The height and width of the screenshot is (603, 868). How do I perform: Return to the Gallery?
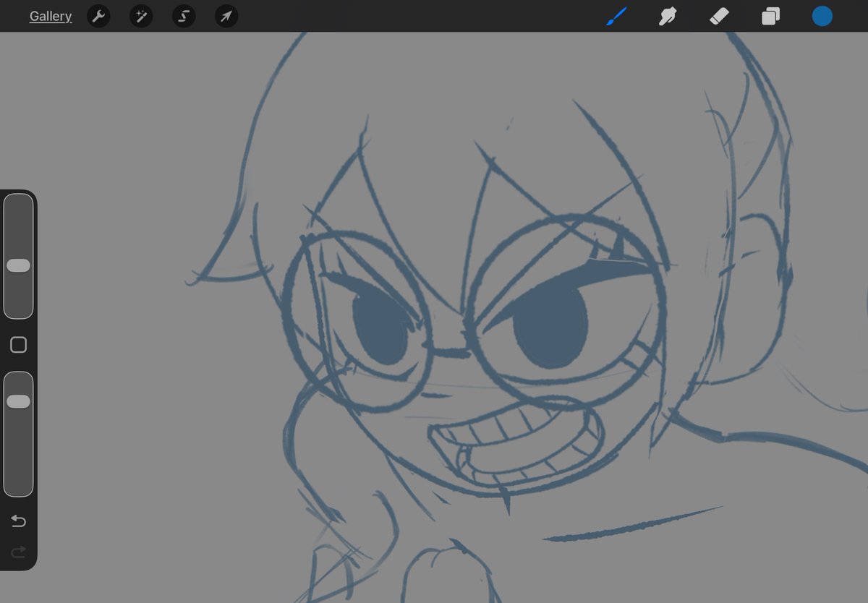click(50, 16)
